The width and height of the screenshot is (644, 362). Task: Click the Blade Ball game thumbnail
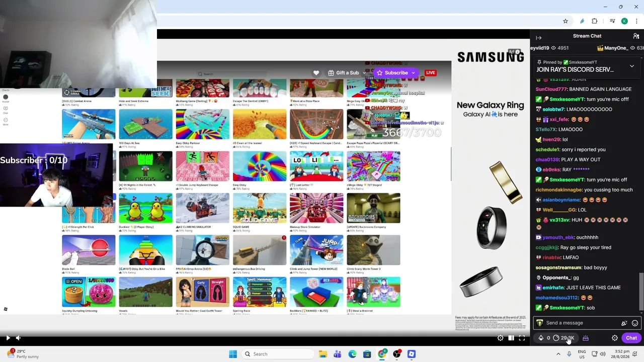(x=89, y=250)
